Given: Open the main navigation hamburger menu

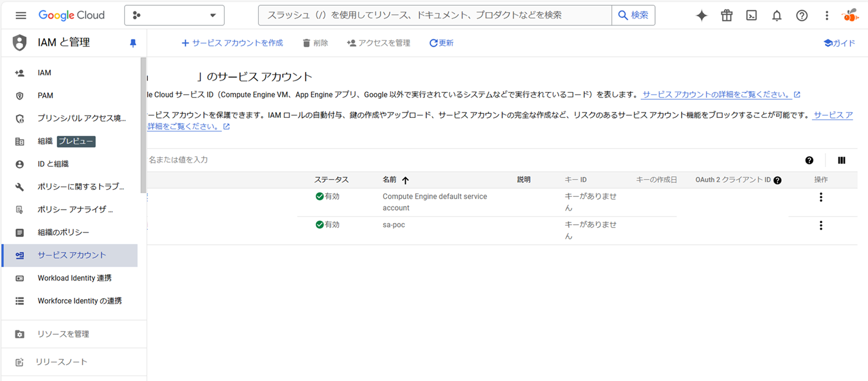Looking at the screenshot, I should click(21, 16).
